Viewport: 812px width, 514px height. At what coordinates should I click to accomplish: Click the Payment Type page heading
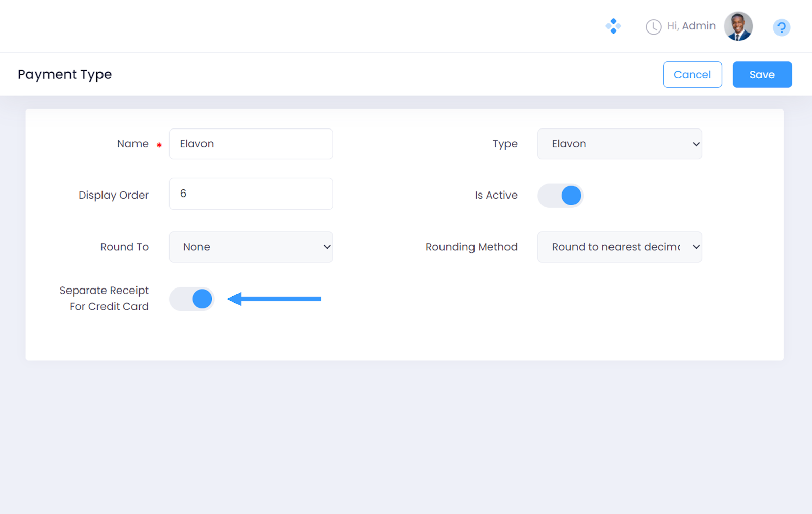pyautogui.click(x=65, y=74)
